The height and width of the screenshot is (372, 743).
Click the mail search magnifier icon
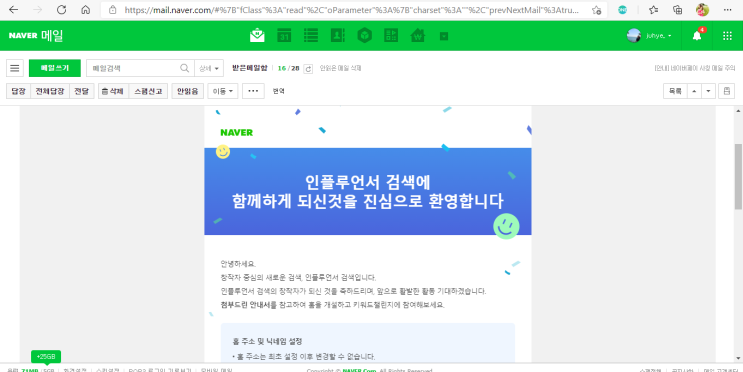click(184, 68)
